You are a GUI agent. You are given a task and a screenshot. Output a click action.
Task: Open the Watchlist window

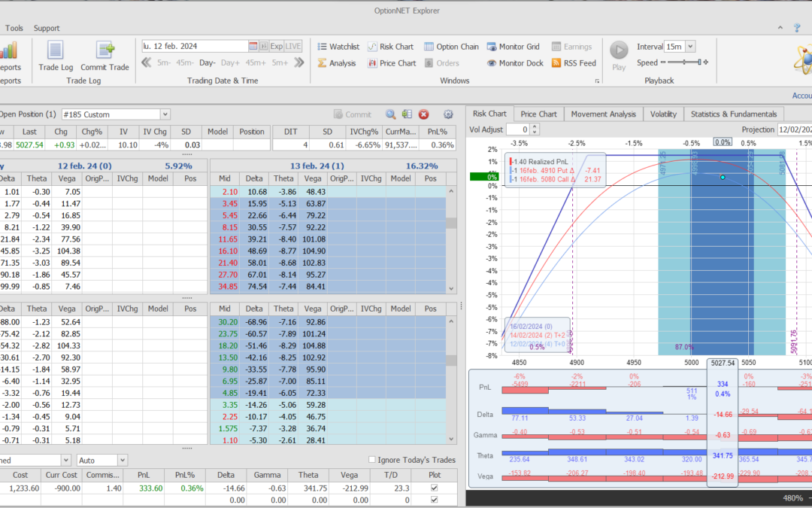(338, 47)
